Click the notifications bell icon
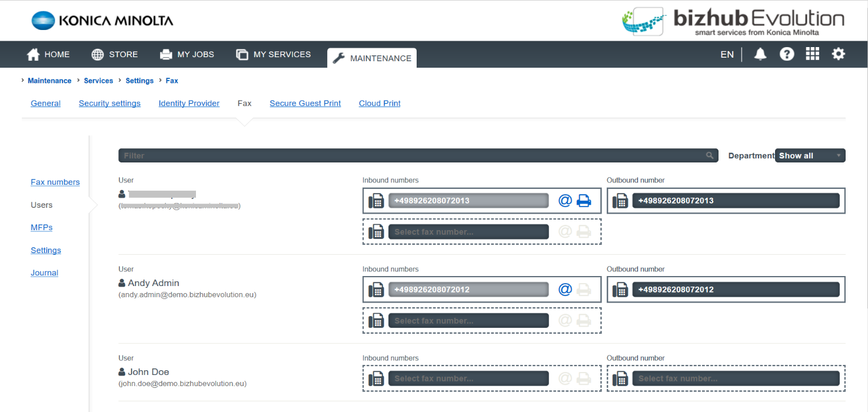Viewport: 868px width, 412px height. click(x=760, y=54)
